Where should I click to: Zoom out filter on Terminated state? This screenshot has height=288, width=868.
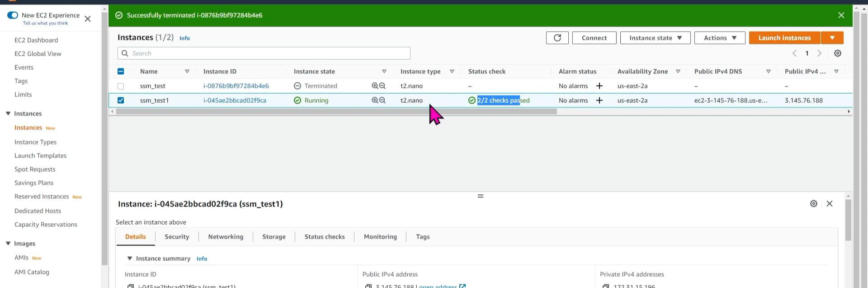coord(382,86)
